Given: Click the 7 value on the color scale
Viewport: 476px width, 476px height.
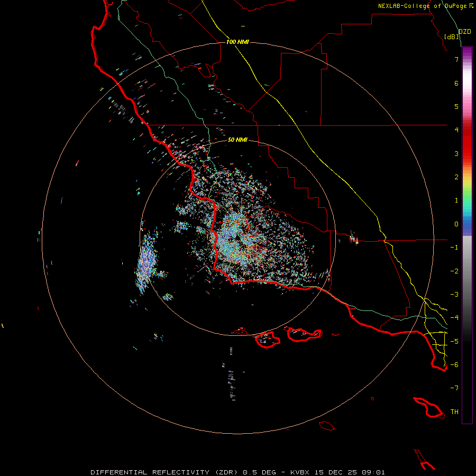Looking at the screenshot, I should coord(456,59).
